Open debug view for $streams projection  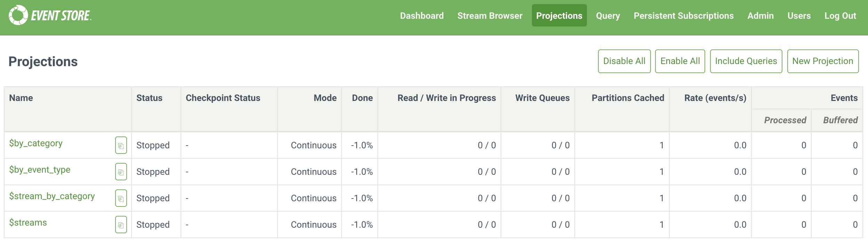[x=121, y=225]
